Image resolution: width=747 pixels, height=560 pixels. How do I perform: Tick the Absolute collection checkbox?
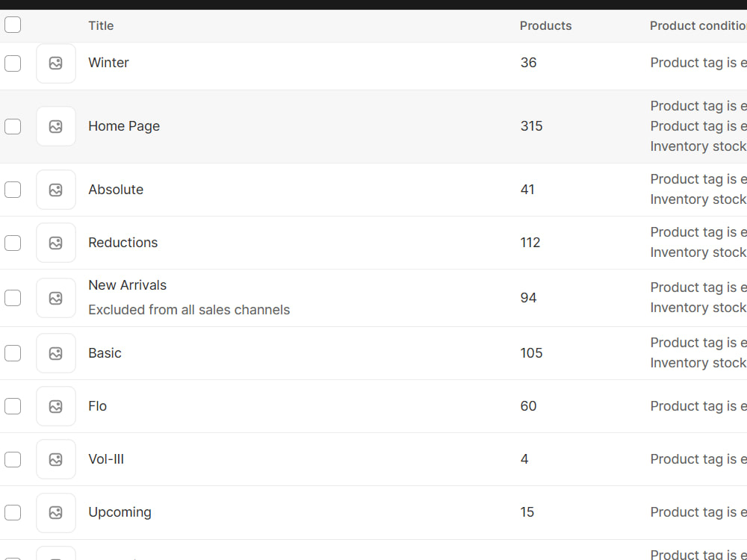(x=13, y=190)
